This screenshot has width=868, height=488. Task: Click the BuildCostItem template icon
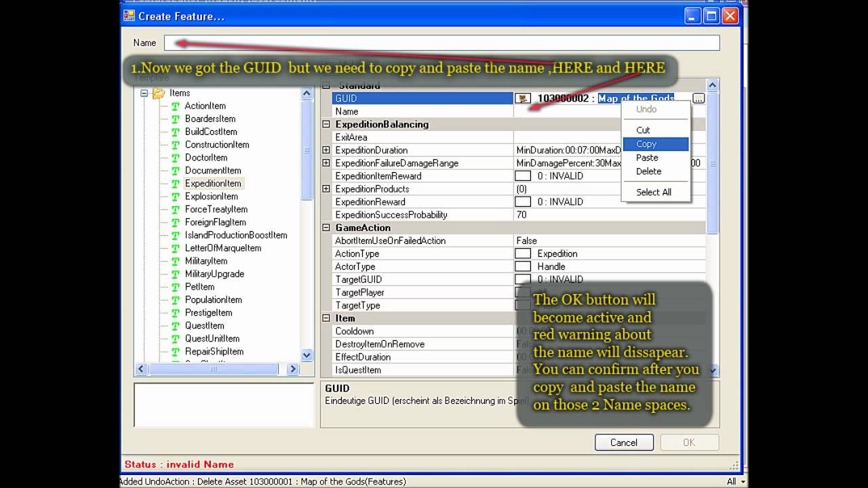click(176, 131)
